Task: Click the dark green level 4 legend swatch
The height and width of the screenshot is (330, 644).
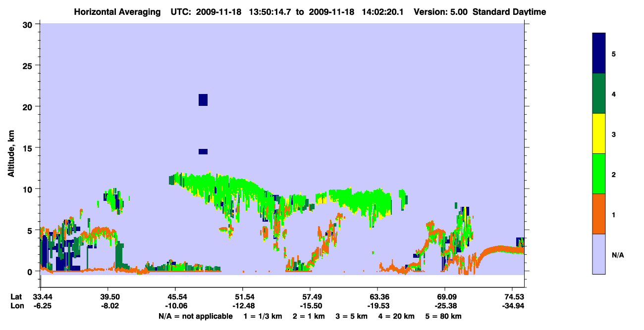Action: coord(599,94)
